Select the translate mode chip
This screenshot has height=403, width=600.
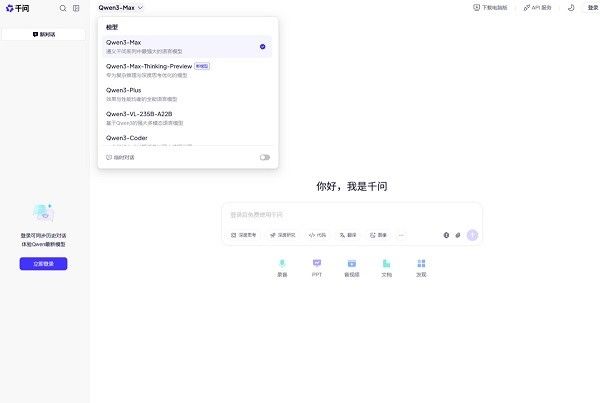pyautogui.click(x=348, y=235)
